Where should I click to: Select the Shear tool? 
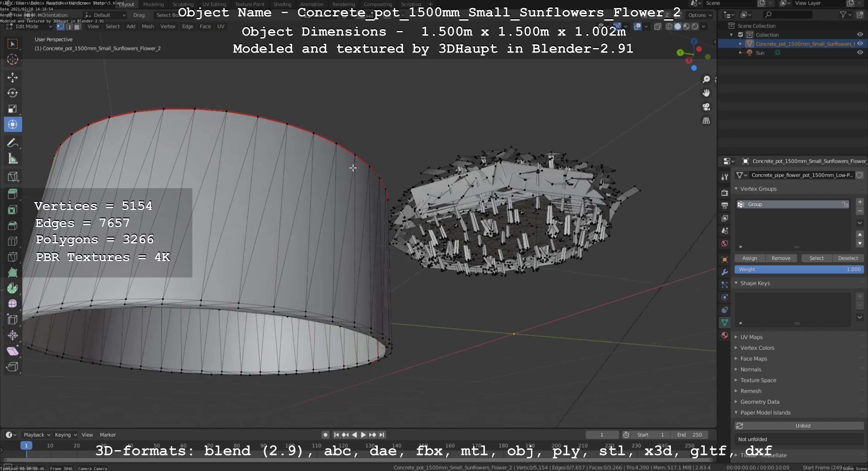[12, 351]
